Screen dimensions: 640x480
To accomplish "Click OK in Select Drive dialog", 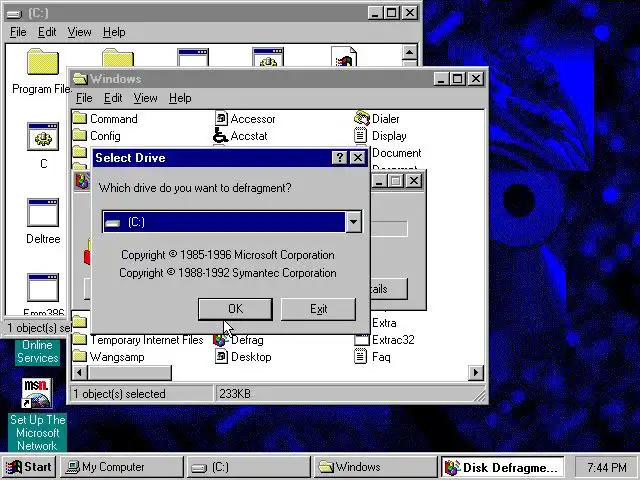I will coord(235,309).
